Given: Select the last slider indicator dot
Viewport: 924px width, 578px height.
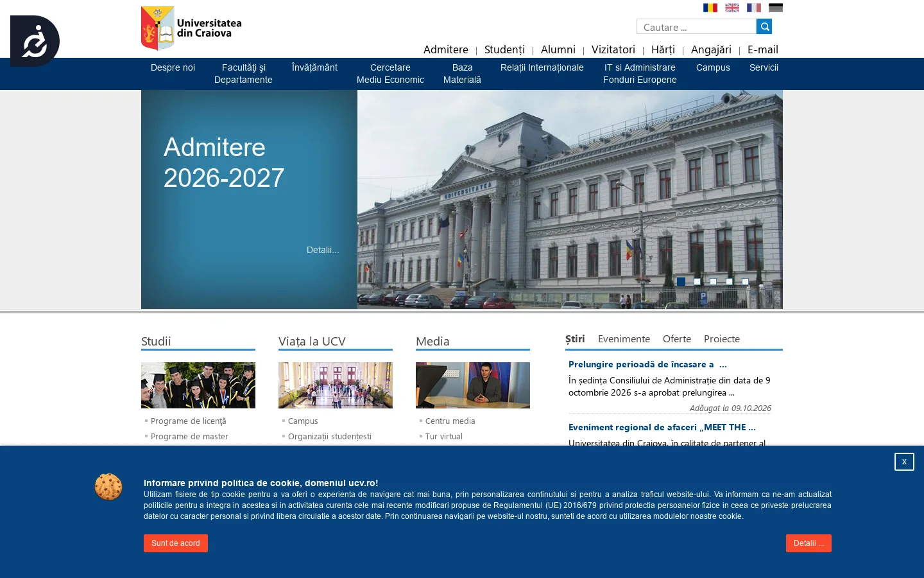Looking at the screenshot, I should tap(745, 281).
